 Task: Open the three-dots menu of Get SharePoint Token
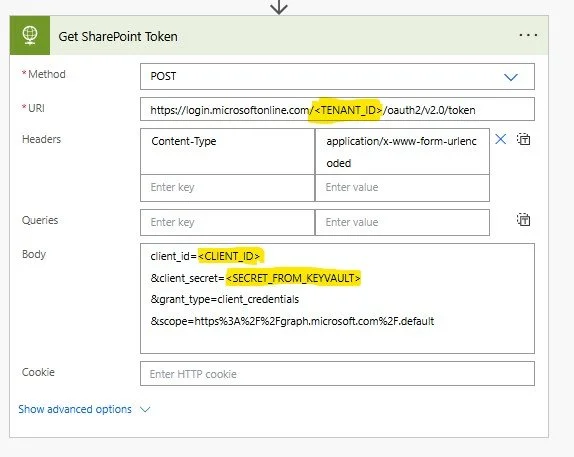pyautogui.click(x=528, y=36)
